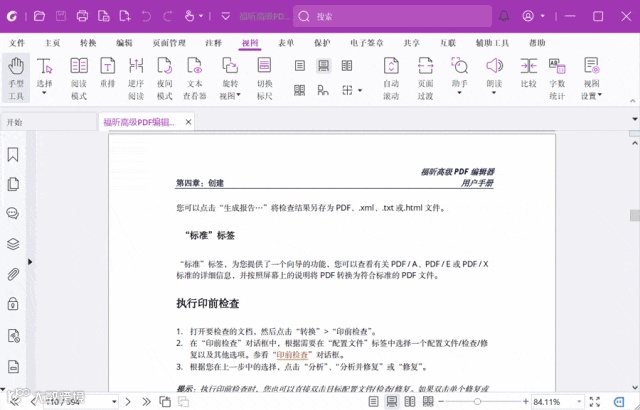Click zoom in plus button
The image size is (640, 410).
coord(525,401)
